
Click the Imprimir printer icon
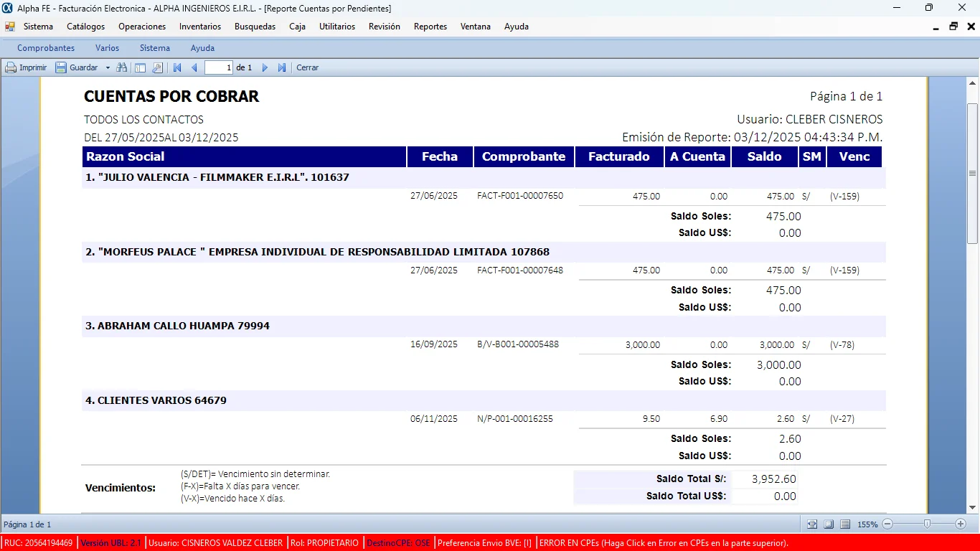11,67
